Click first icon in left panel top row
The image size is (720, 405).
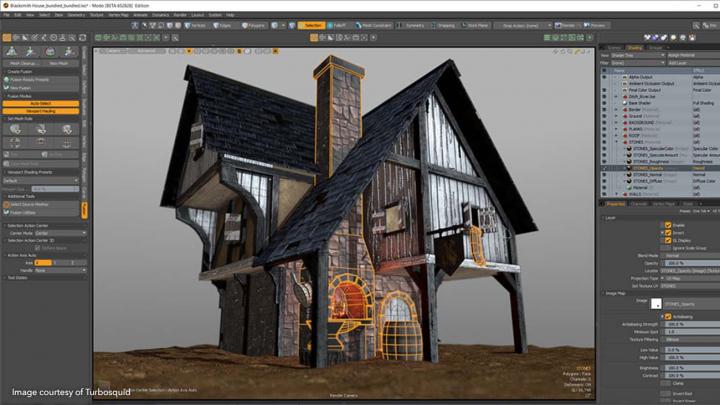pos(12,51)
